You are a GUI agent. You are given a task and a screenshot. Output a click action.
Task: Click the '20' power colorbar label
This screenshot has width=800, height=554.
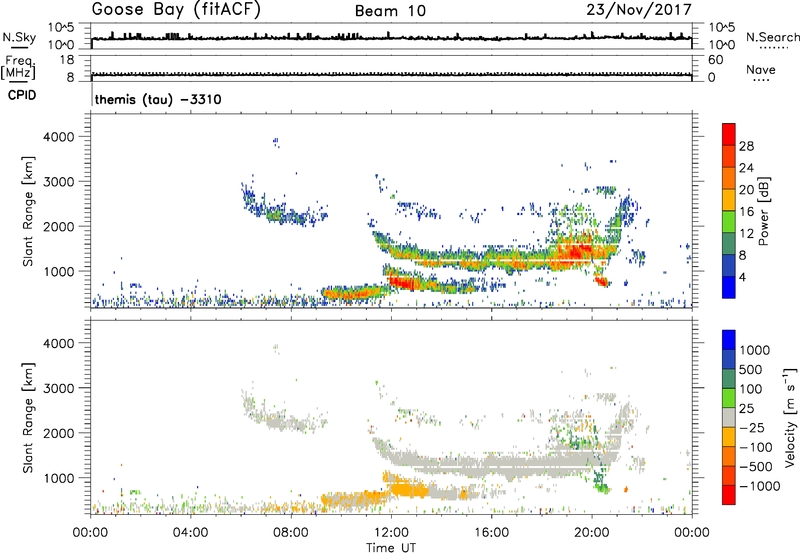click(746, 190)
